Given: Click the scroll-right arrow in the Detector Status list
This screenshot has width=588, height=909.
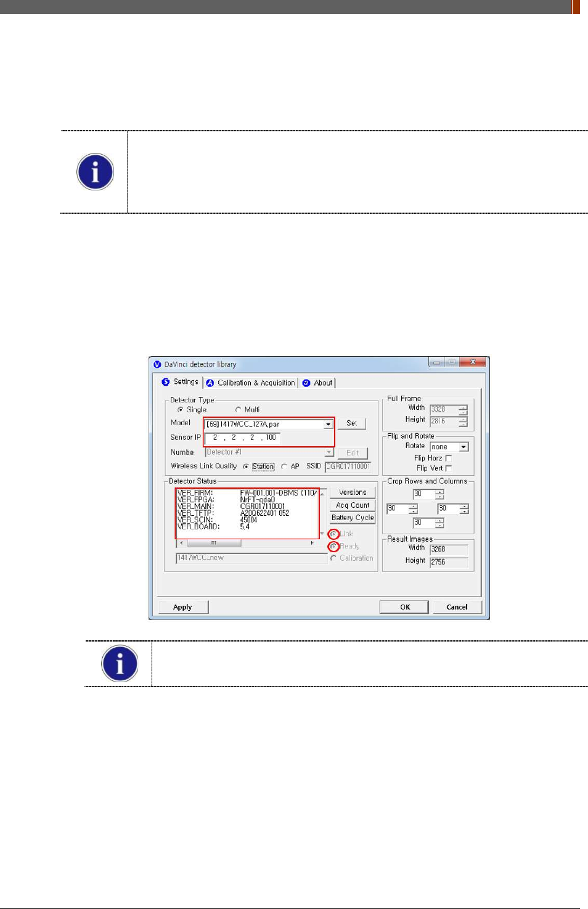Looking at the screenshot, I should point(312,543).
